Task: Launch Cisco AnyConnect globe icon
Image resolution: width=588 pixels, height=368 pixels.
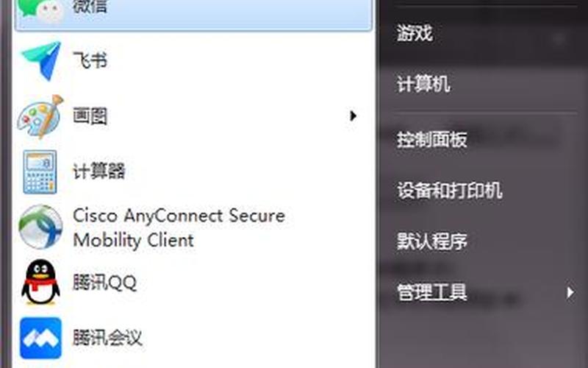Action: tap(40, 227)
